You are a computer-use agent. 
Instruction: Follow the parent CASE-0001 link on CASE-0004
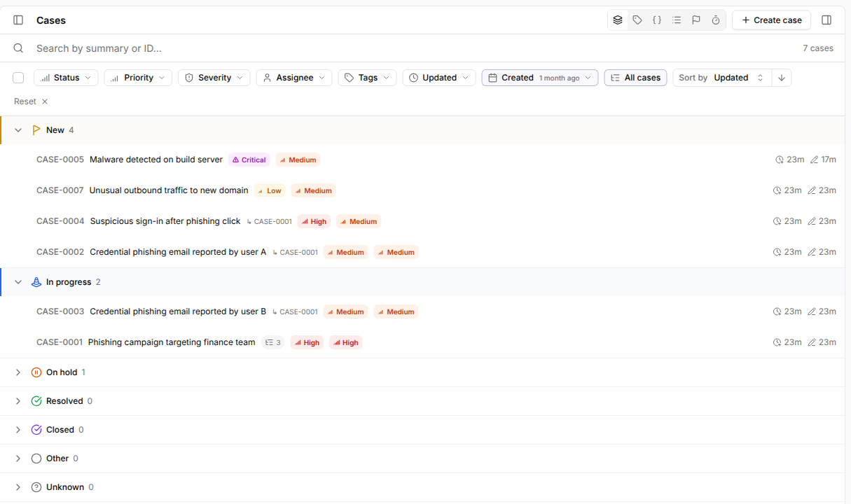click(269, 221)
